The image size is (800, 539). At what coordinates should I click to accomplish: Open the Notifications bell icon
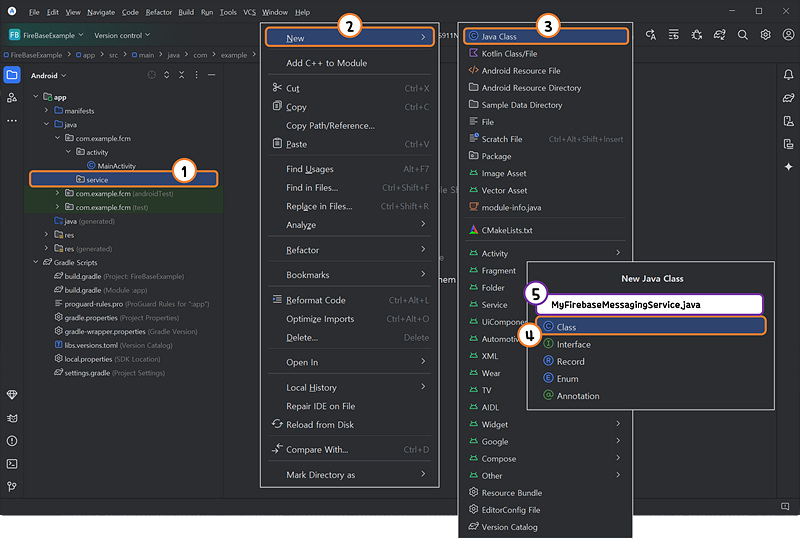click(788, 75)
